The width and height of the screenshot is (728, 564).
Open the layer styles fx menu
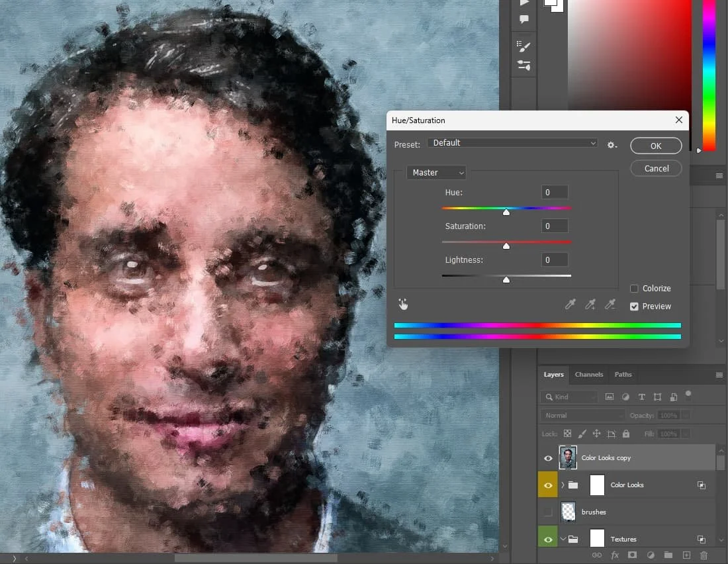[614, 556]
